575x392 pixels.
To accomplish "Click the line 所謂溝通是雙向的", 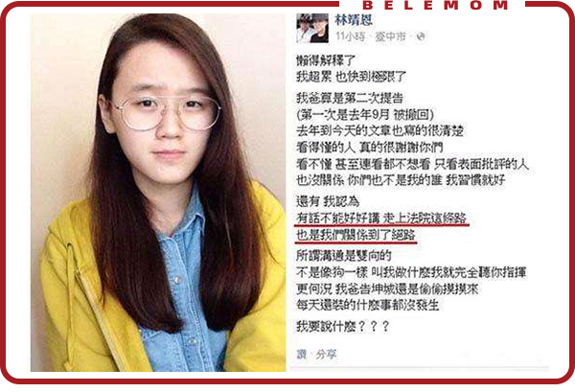I will pyautogui.click(x=344, y=255).
